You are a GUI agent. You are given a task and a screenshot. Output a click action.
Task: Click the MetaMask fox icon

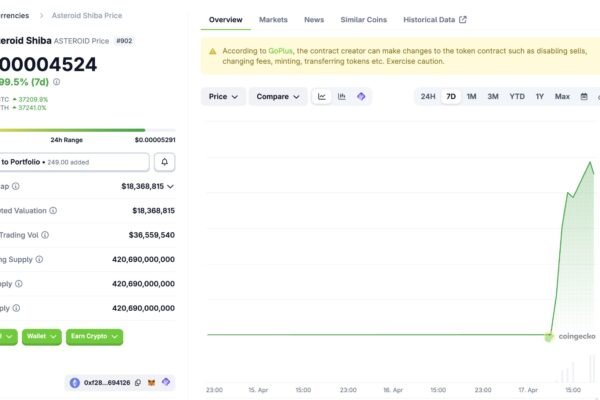152,382
